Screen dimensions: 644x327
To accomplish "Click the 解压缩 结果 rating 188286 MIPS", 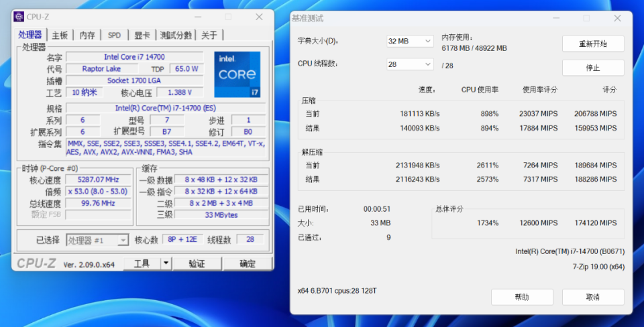I will point(596,180).
